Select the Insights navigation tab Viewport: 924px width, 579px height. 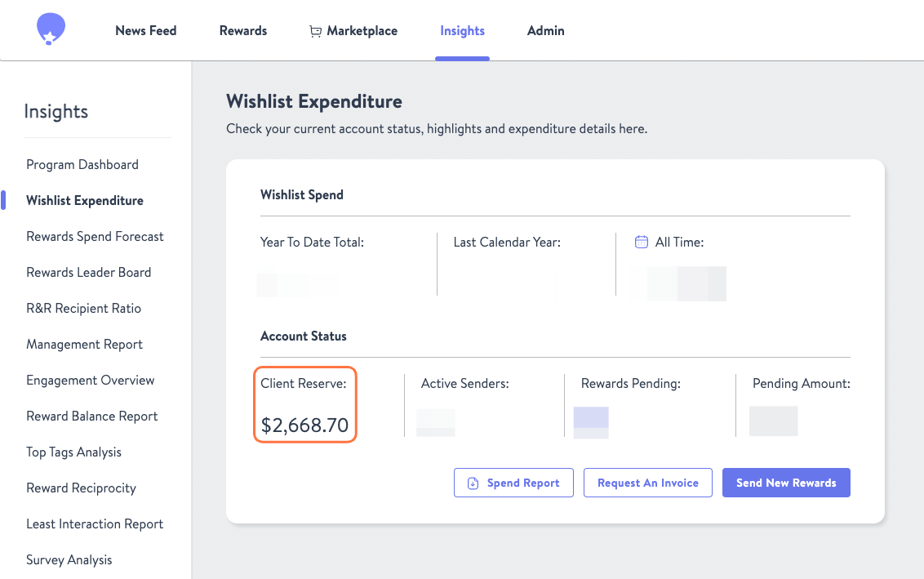462,30
